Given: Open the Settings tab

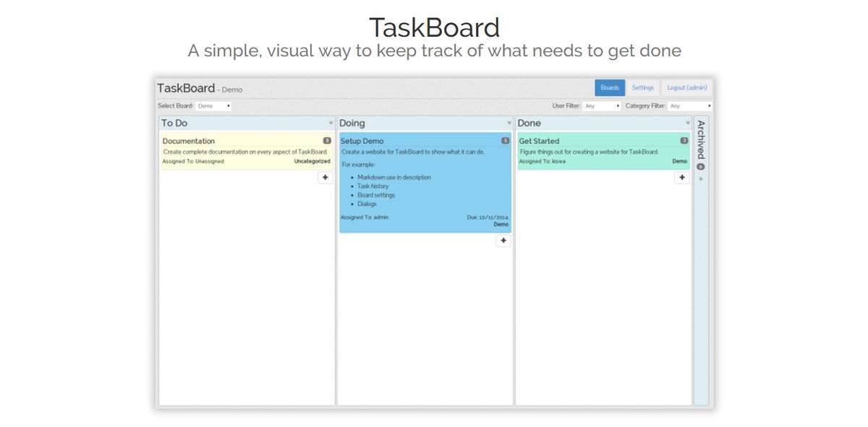Looking at the screenshot, I should coord(643,87).
